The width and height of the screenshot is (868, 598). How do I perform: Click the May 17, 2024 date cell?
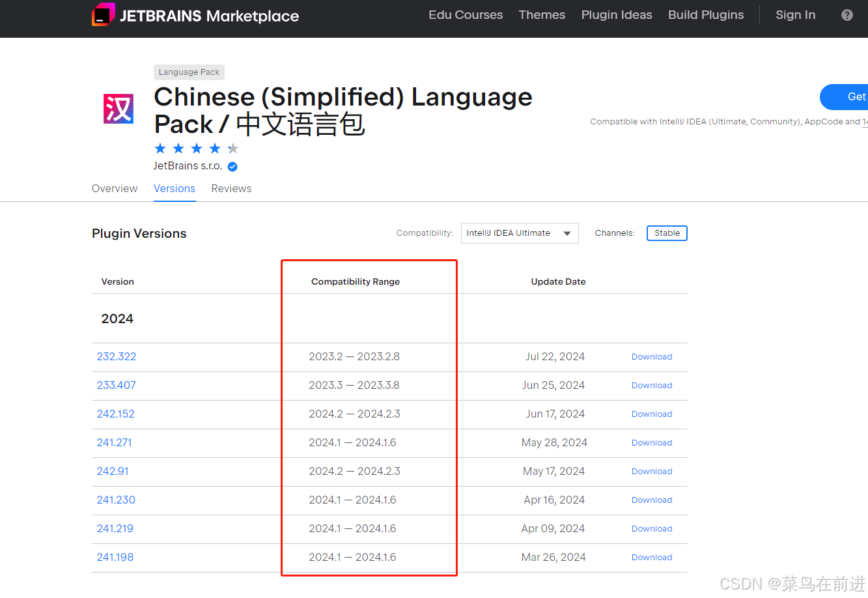click(554, 472)
